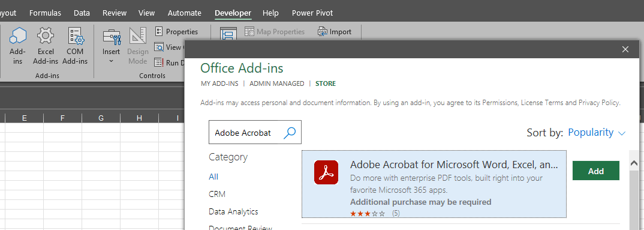The width and height of the screenshot is (644, 230).
Task: Open the MY ADD-INS tab
Action: click(219, 83)
